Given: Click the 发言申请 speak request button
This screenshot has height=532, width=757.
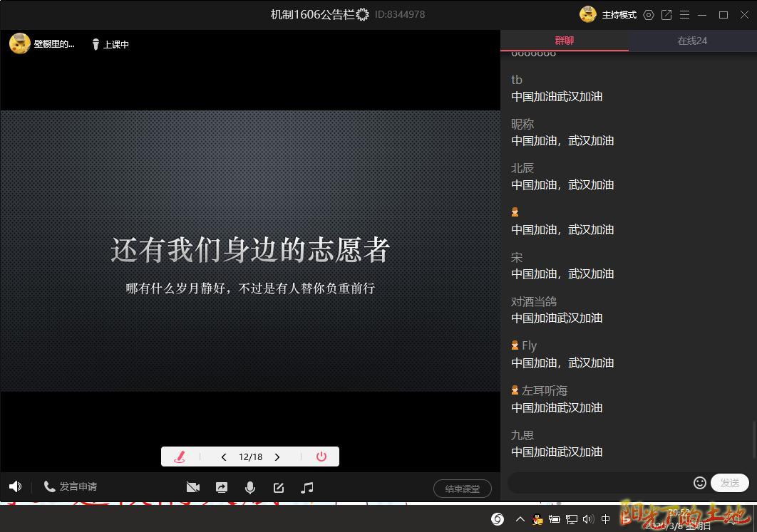Looking at the screenshot, I should [x=71, y=486].
